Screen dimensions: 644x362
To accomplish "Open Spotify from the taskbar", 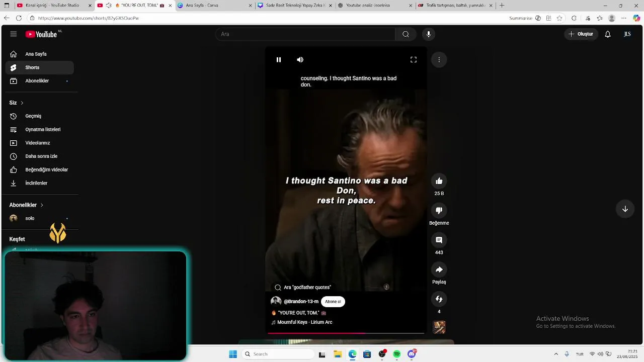I will 397,354.
